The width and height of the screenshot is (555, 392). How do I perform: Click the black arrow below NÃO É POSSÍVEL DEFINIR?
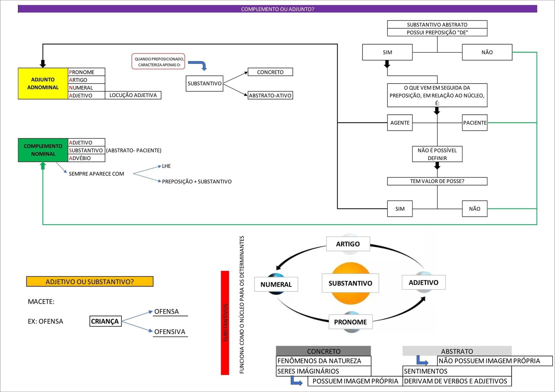(x=437, y=166)
